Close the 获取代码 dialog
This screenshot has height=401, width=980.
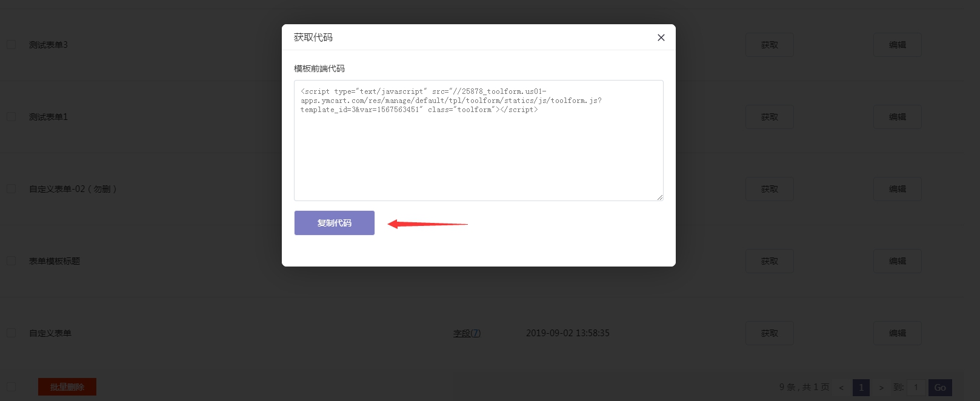(x=661, y=38)
